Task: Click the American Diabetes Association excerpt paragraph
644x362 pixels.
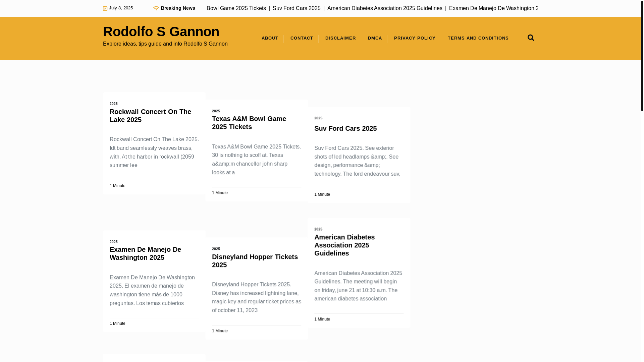Action: coord(359,286)
